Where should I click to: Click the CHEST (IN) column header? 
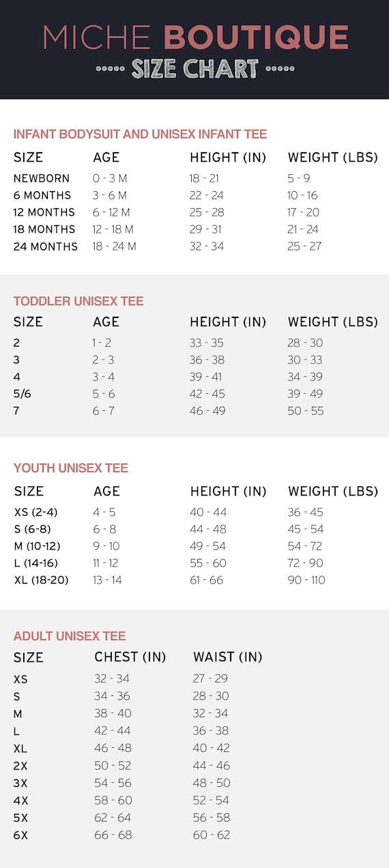pyautogui.click(x=130, y=657)
